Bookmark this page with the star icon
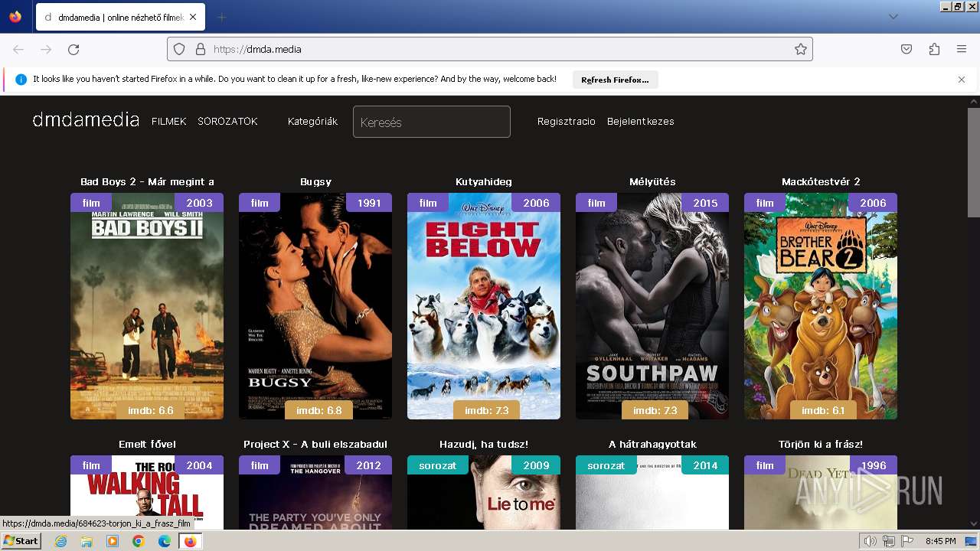The height and width of the screenshot is (551, 980). click(x=801, y=49)
